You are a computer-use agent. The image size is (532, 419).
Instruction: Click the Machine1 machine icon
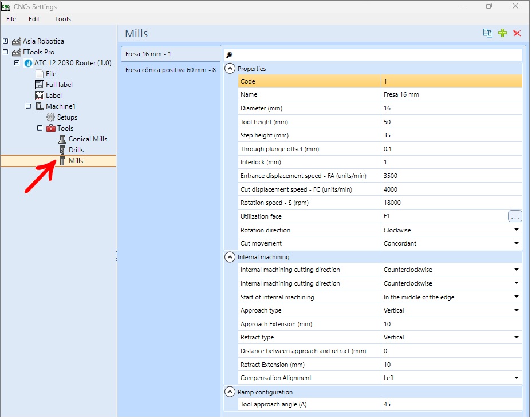click(40, 106)
